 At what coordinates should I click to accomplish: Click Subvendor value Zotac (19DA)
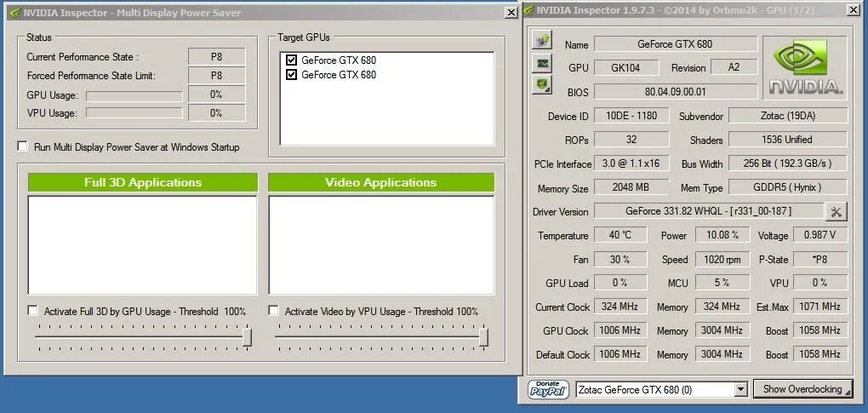pos(788,116)
